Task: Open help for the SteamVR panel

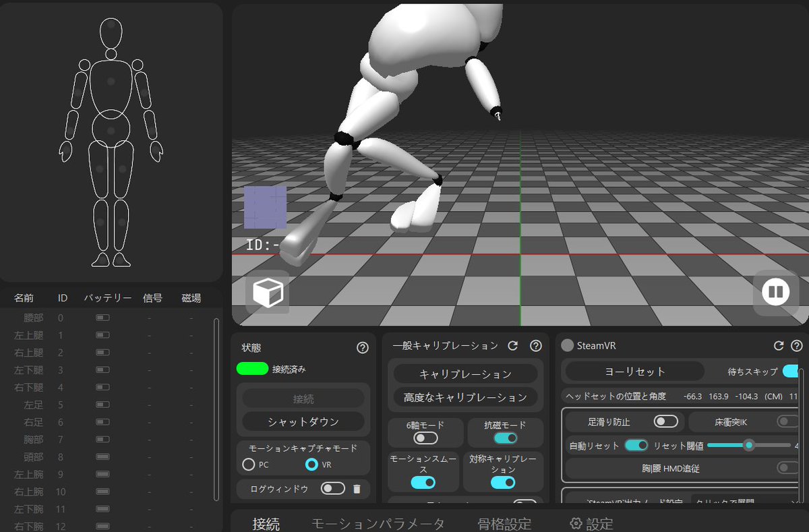Action: (797, 346)
